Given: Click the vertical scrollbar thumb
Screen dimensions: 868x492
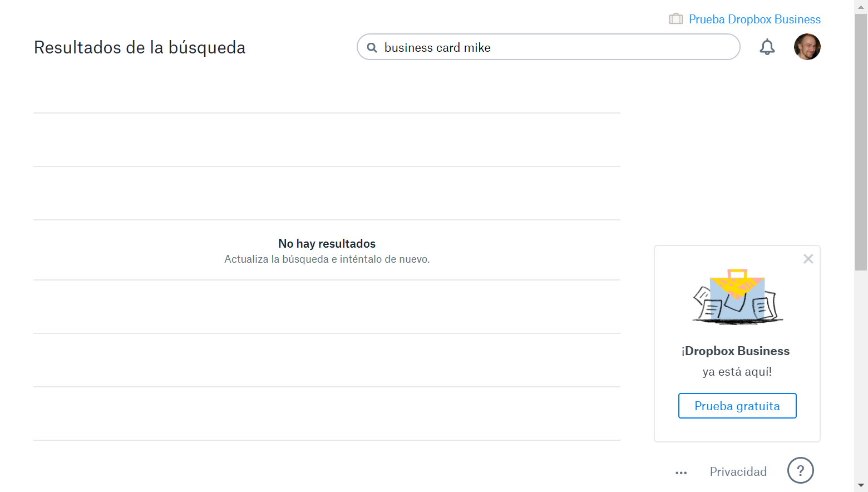Looking at the screenshot, I should [x=861, y=142].
